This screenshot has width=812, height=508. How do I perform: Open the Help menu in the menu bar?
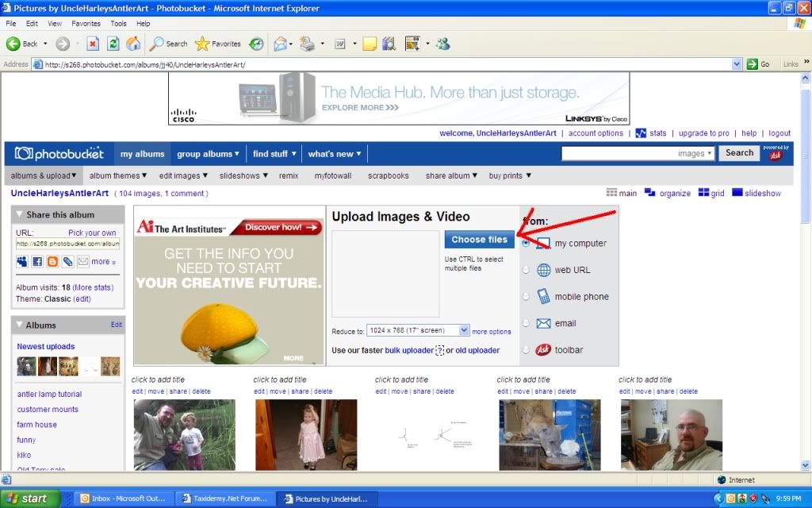pos(143,23)
